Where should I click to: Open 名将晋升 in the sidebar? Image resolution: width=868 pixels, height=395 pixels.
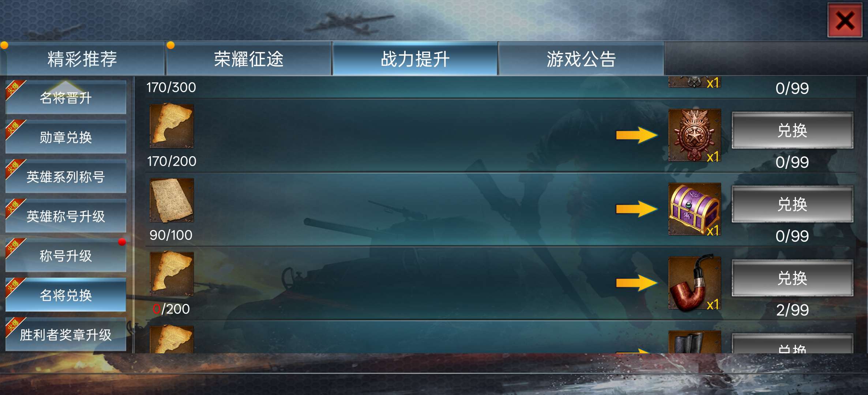click(x=66, y=98)
